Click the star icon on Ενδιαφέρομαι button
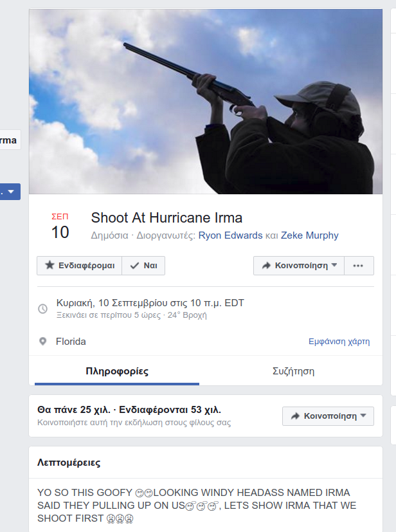The height and width of the screenshot is (532, 396). (50, 266)
